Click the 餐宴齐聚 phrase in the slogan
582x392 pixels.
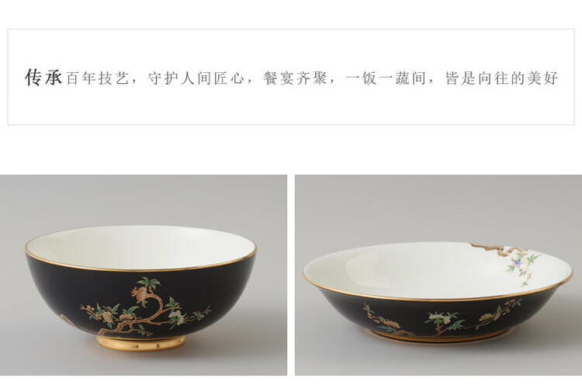click(x=295, y=78)
